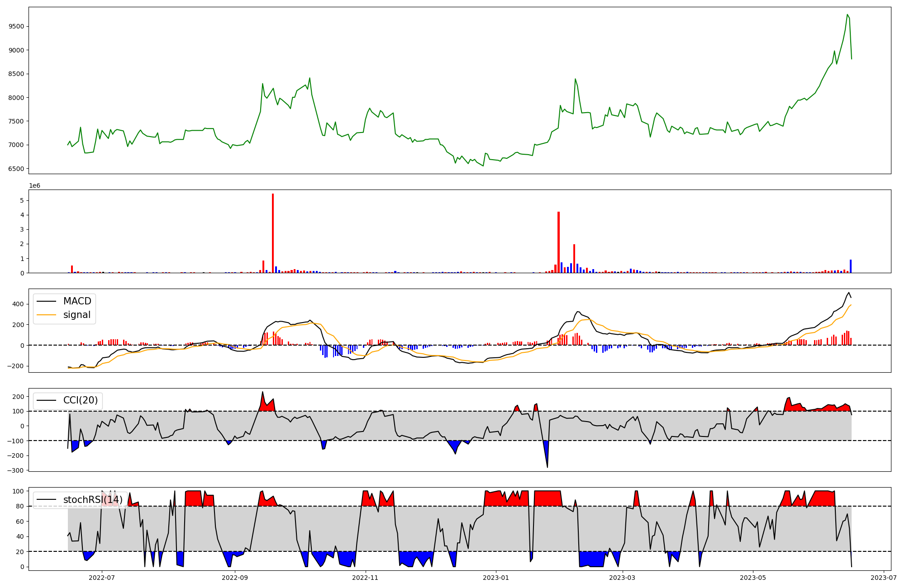
Task: Click the blue volume bar at far right
Action: (851, 266)
